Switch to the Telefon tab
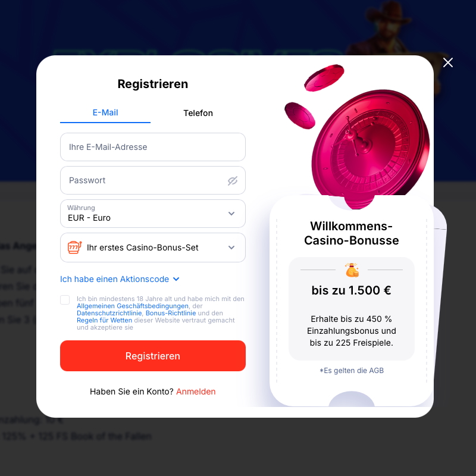476x476 pixels. coord(198,113)
